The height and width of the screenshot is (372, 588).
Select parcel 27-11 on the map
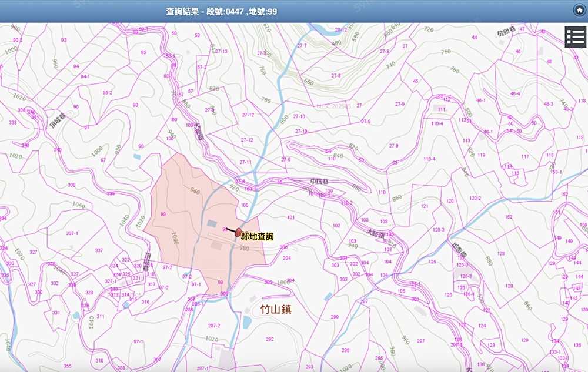[245, 162]
